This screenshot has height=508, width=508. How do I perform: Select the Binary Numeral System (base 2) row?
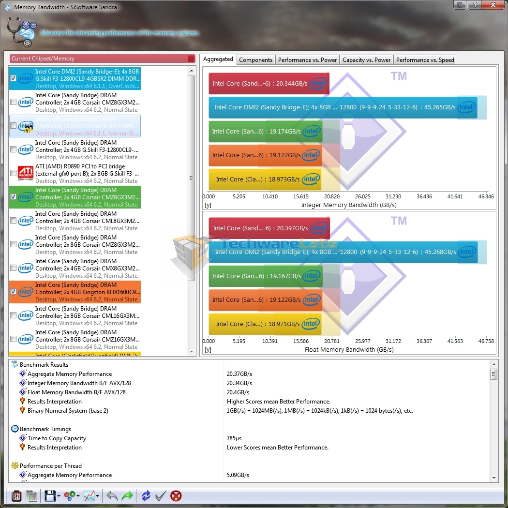pyautogui.click(x=250, y=410)
